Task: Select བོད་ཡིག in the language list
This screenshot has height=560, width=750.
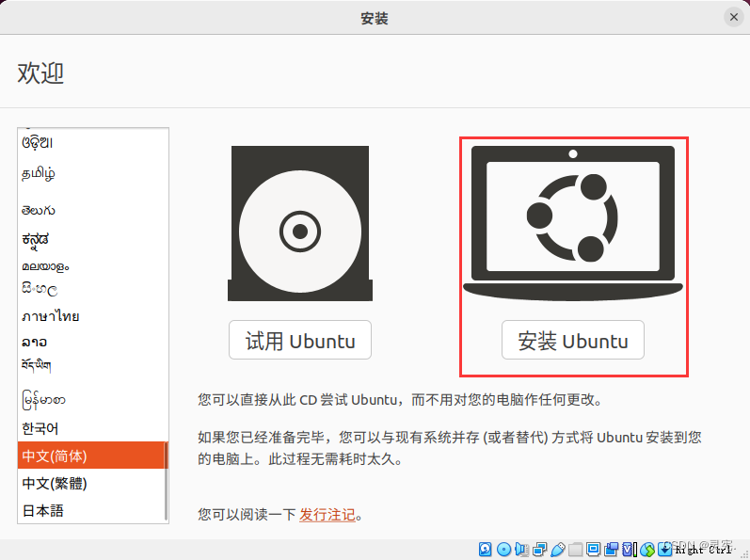Action: 91,366
